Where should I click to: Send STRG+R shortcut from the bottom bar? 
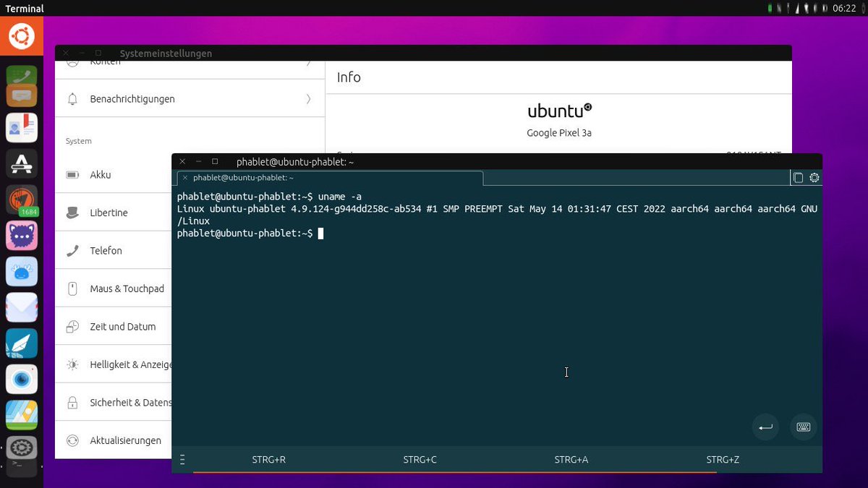tap(268, 460)
